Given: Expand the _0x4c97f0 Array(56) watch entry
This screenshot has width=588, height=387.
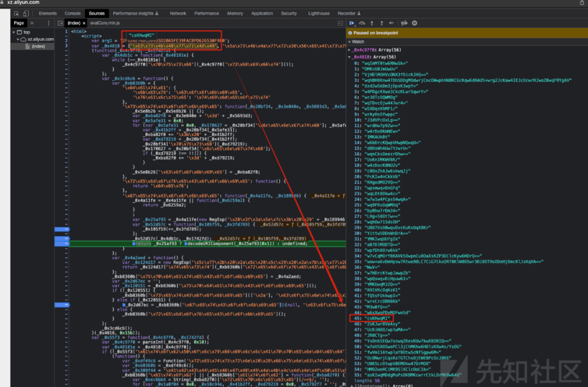Looking at the screenshot, I should (x=350, y=50).
